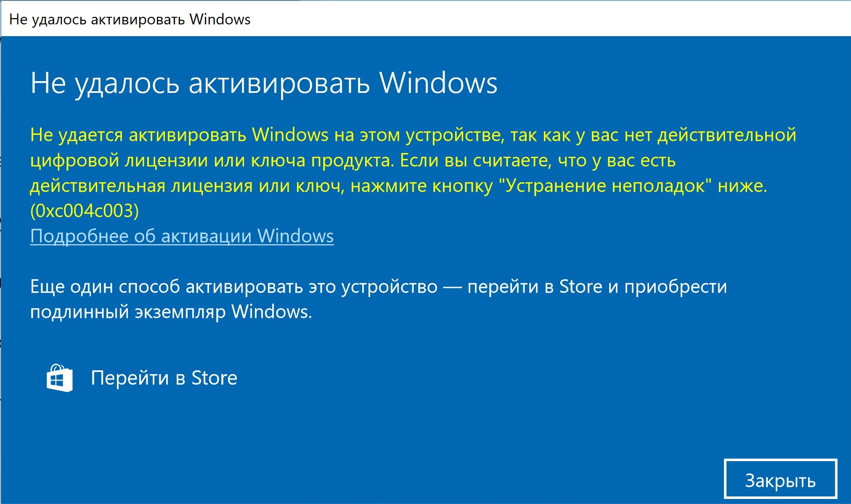
Task: Click the Store shopping bag icon
Action: (x=59, y=378)
